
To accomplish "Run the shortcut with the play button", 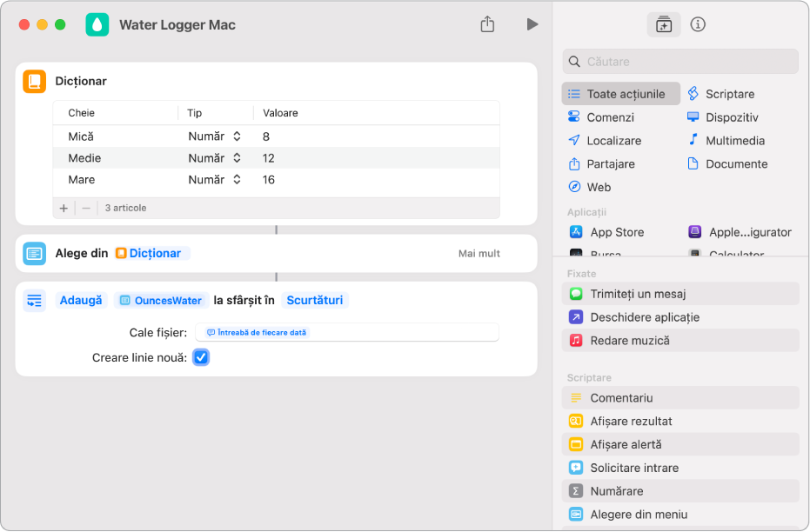I will (532, 24).
